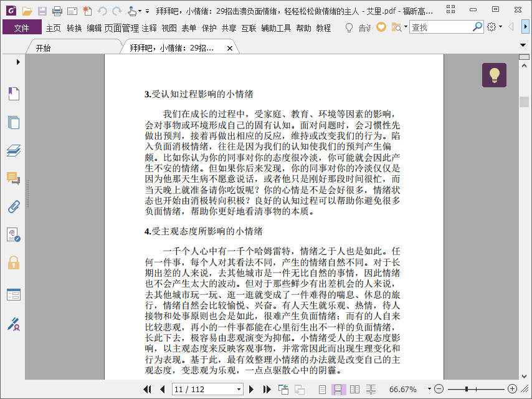Click the Redo arrow icon
The width and height of the screenshot is (532, 399).
pos(117,11)
